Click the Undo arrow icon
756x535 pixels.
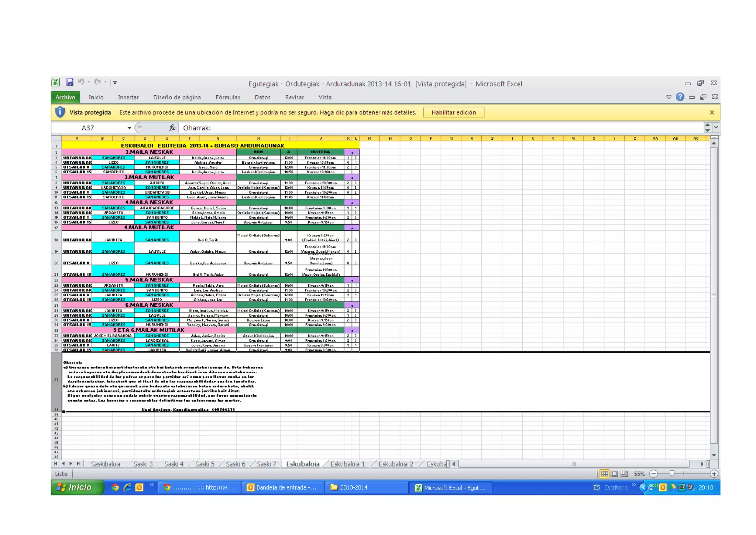tap(81, 82)
